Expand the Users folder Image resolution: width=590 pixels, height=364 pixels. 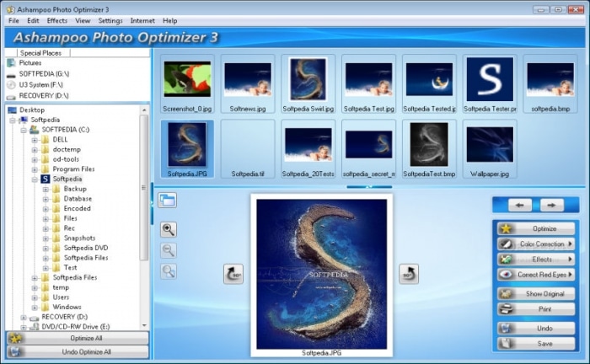tap(35, 297)
